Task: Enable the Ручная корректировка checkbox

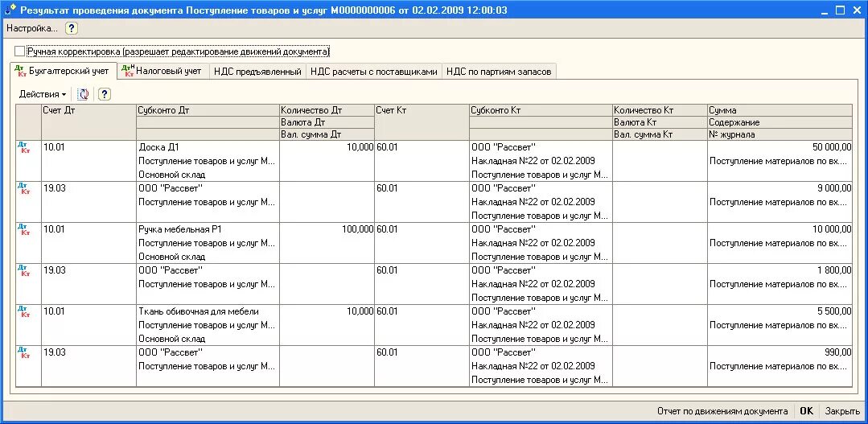Action: [20, 51]
